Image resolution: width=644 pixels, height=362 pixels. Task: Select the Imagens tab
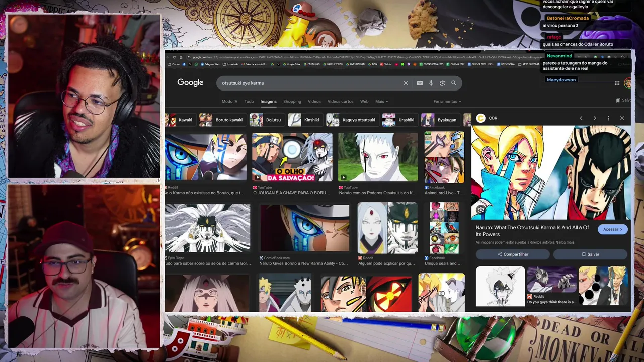pyautogui.click(x=268, y=102)
